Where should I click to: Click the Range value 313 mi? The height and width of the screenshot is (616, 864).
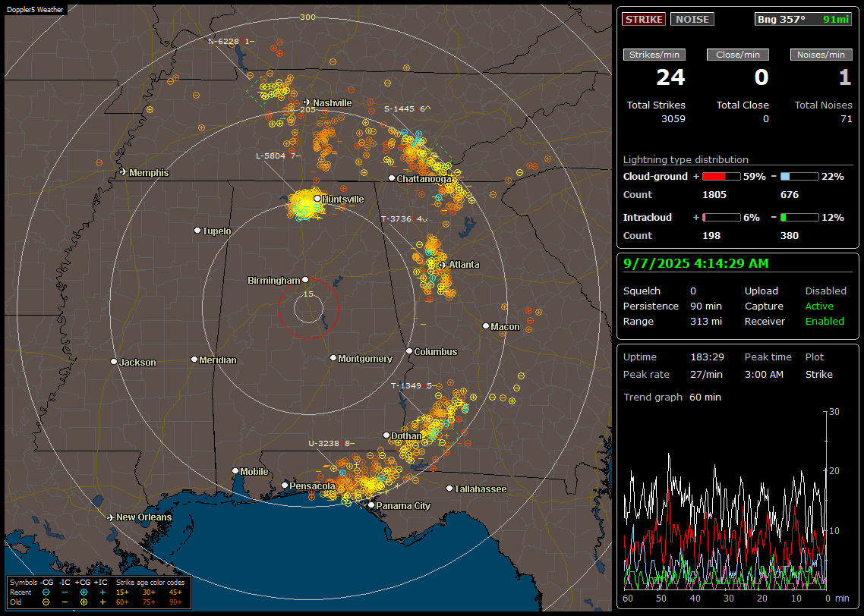(x=706, y=321)
